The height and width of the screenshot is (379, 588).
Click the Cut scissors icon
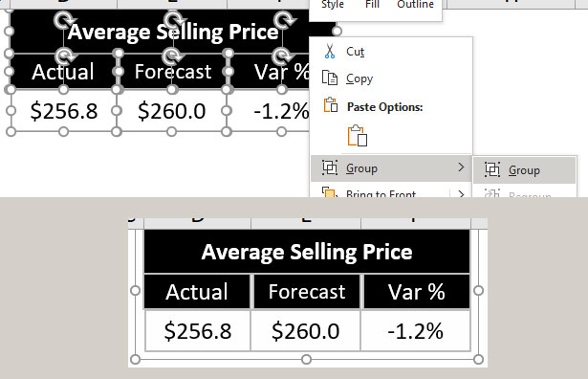pos(330,52)
